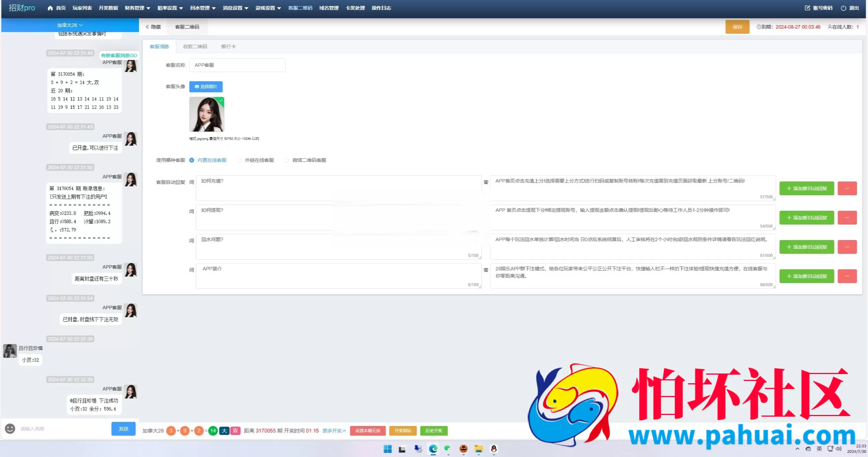This screenshot has width=868, height=457.
Task: Remove the 如何提现 auto-reply row
Action: [847, 218]
